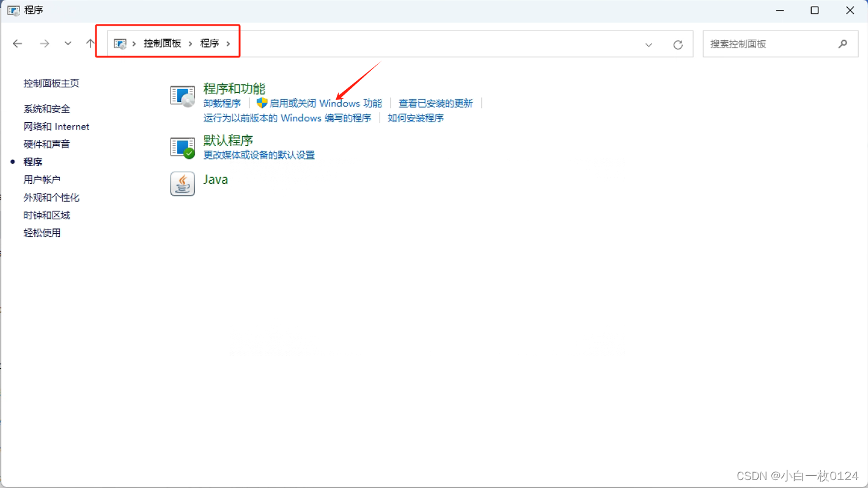Select the 控制面板 breadcrumb

(163, 43)
